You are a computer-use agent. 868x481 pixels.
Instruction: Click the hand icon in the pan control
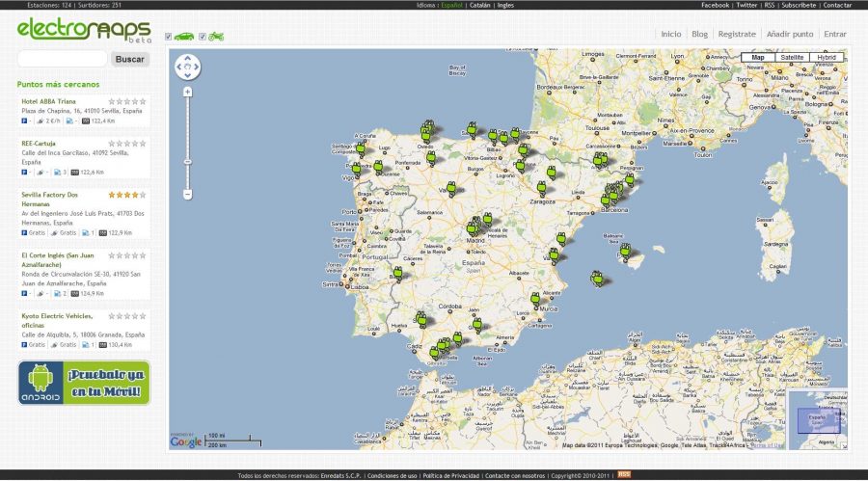point(188,67)
